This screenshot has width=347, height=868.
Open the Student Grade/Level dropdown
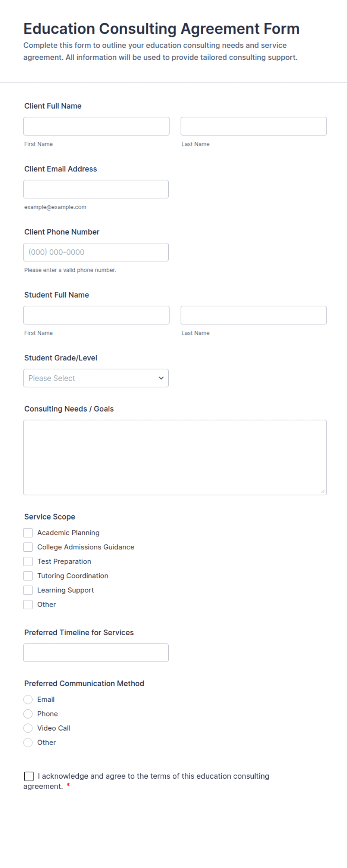point(96,378)
